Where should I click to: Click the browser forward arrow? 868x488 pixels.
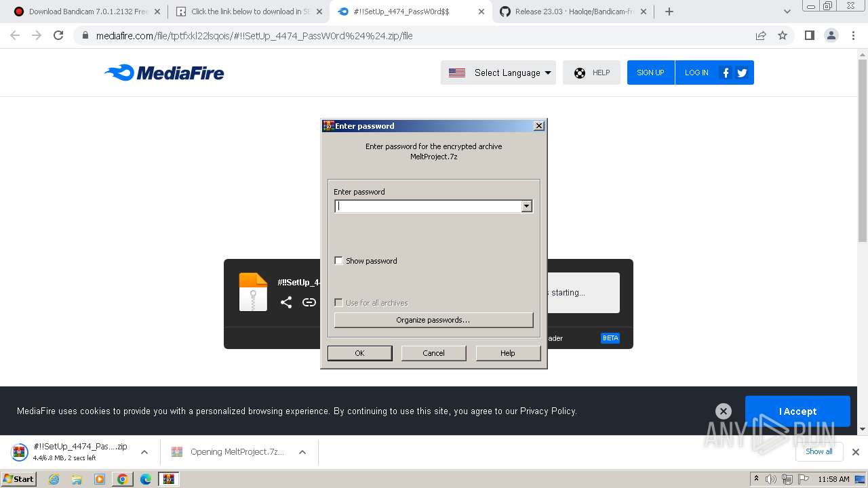[37, 36]
